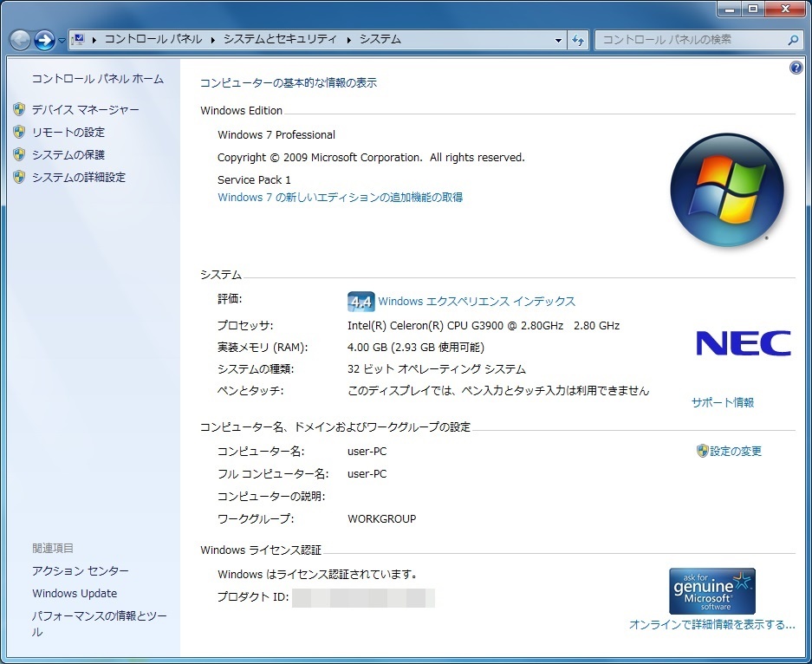
Task: Click the コンピューターの基本的な情報の表示 heading
Action: (x=289, y=83)
